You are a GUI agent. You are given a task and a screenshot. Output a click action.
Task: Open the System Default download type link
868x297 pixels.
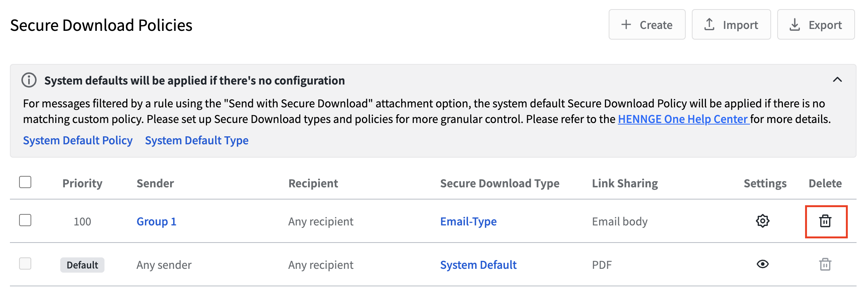[x=478, y=265]
